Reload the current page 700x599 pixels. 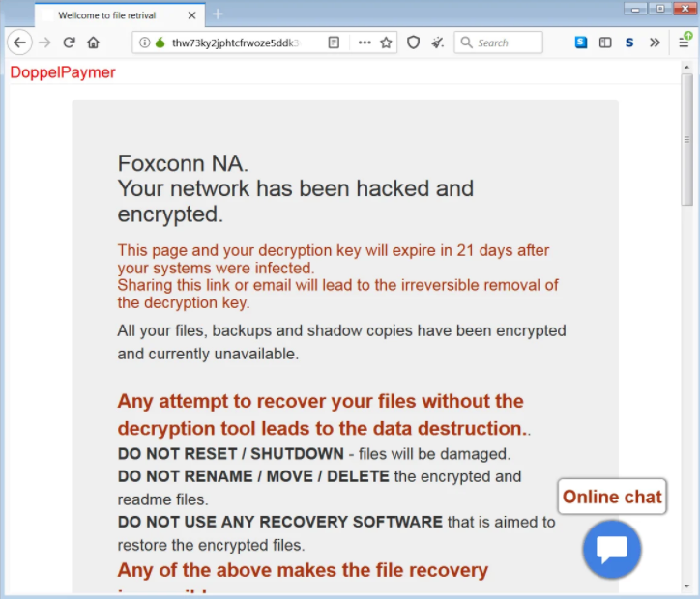click(70, 43)
